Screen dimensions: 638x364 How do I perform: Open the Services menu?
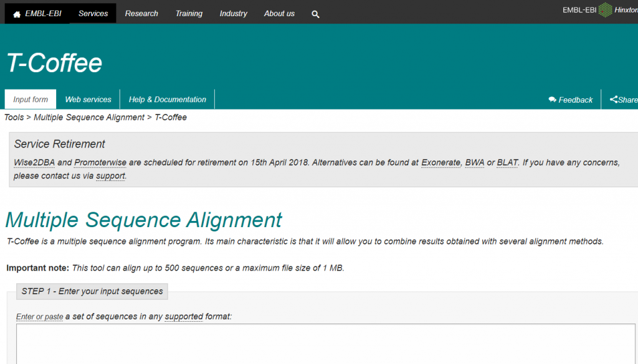tap(93, 14)
